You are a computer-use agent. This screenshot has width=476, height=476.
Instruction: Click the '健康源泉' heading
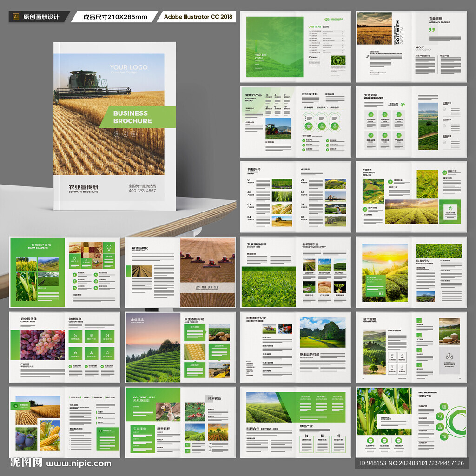click(75, 319)
